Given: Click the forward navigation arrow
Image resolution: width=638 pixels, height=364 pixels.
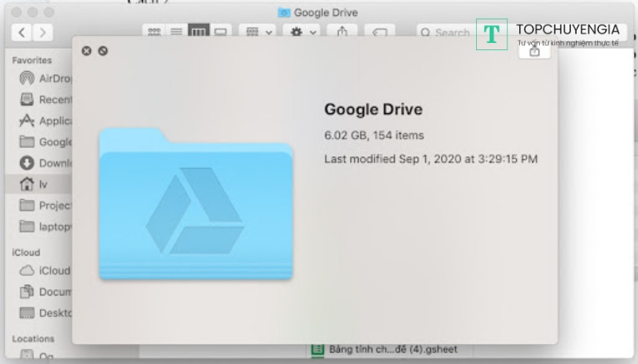Looking at the screenshot, I should 42,33.
